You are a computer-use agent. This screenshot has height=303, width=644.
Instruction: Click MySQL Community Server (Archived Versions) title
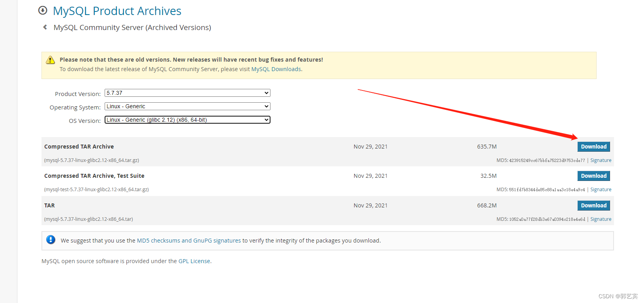(132, 28)
